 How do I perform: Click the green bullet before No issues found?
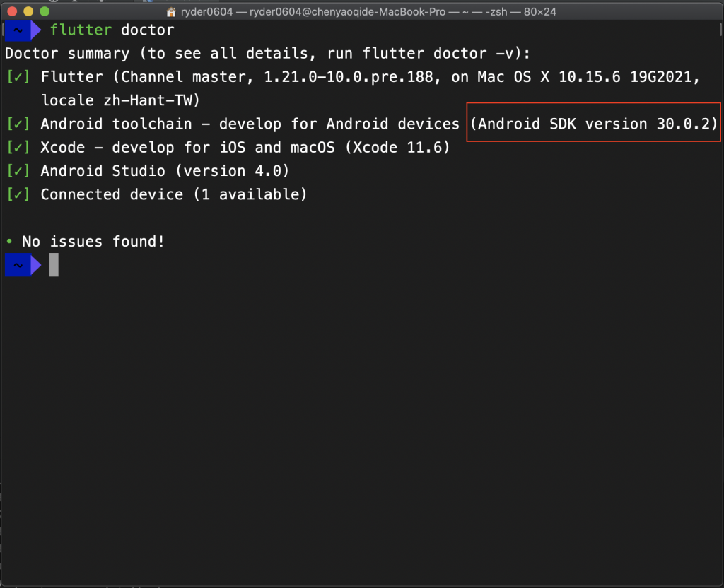[9, 241]
